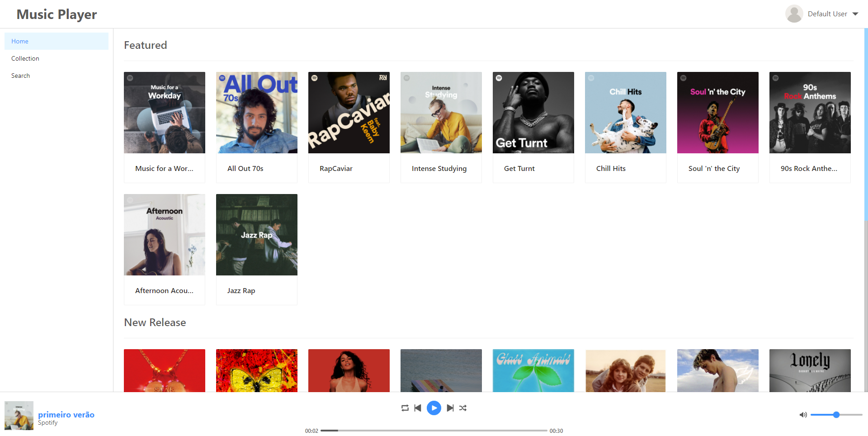Click the song progress bar
The image size is (868, 436).
point(434,431)
